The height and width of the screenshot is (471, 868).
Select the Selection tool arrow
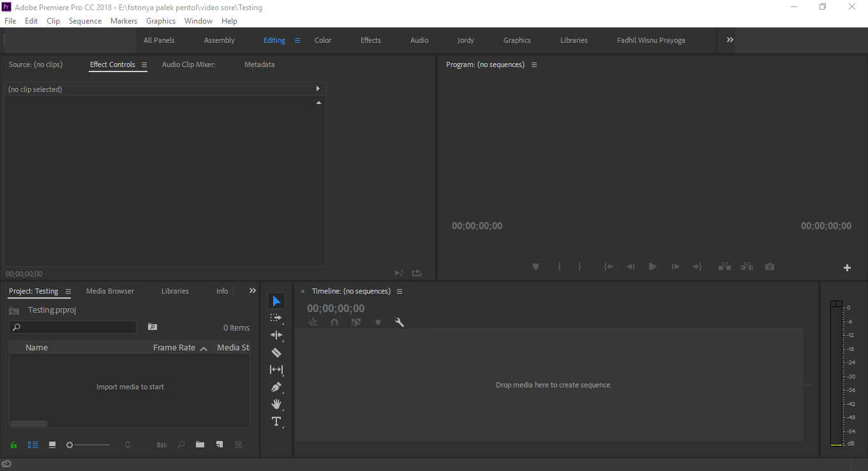click(276, 301)
